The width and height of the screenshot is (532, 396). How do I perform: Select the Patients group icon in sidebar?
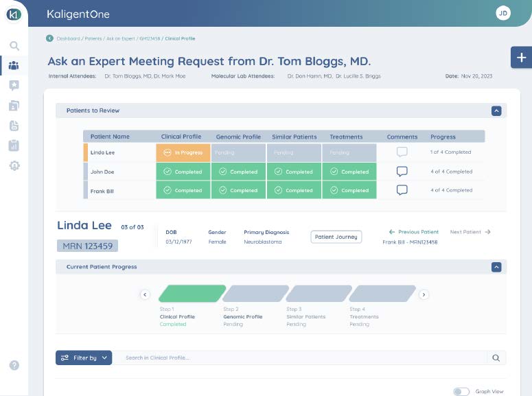(14, 66)
